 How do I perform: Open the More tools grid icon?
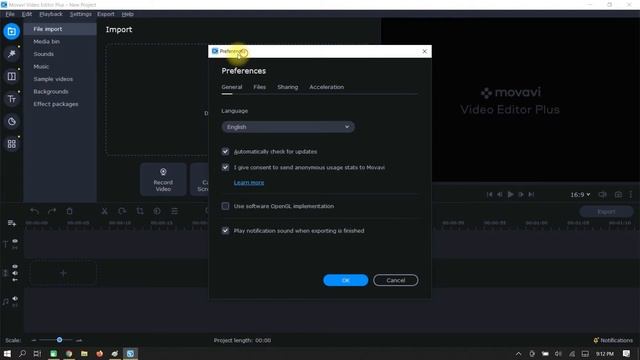point(11,144)
